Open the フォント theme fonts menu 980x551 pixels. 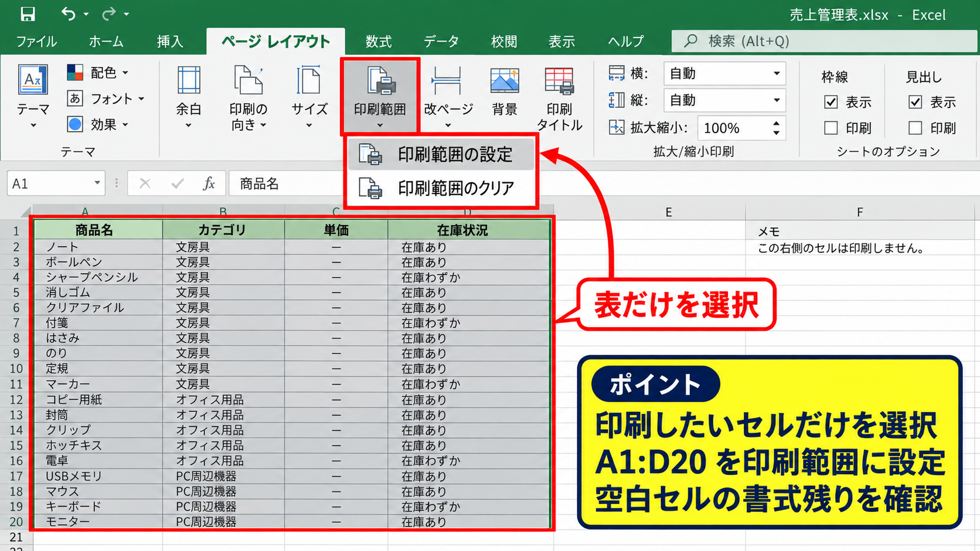pos(106,98)
